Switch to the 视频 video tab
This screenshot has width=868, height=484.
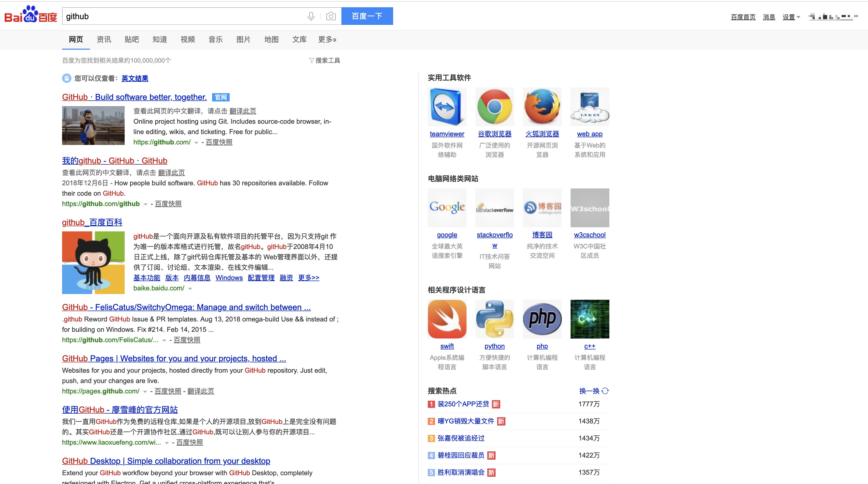[x=187, y=39]
